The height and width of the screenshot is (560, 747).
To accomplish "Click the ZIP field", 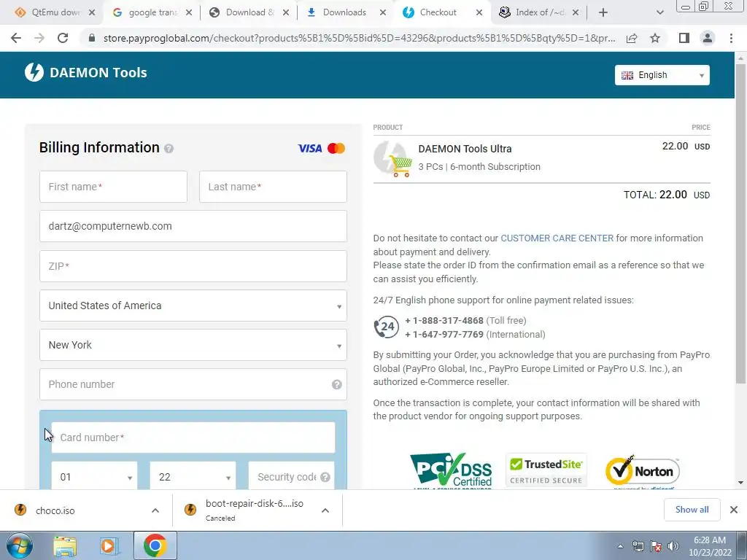I will tap(193, 266).
